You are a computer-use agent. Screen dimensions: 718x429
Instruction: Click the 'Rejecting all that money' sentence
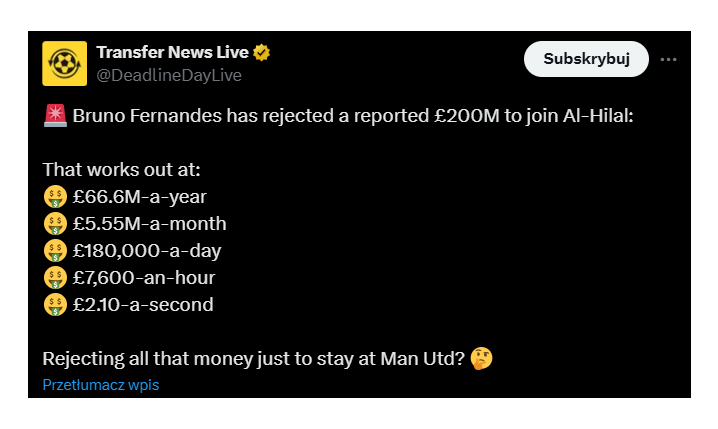tap(254, 358)
